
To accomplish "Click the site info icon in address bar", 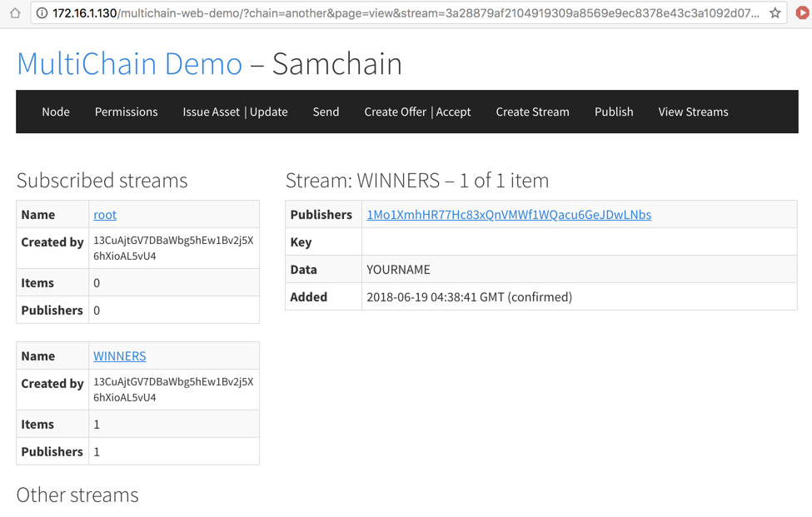I will tap(42, 13).
